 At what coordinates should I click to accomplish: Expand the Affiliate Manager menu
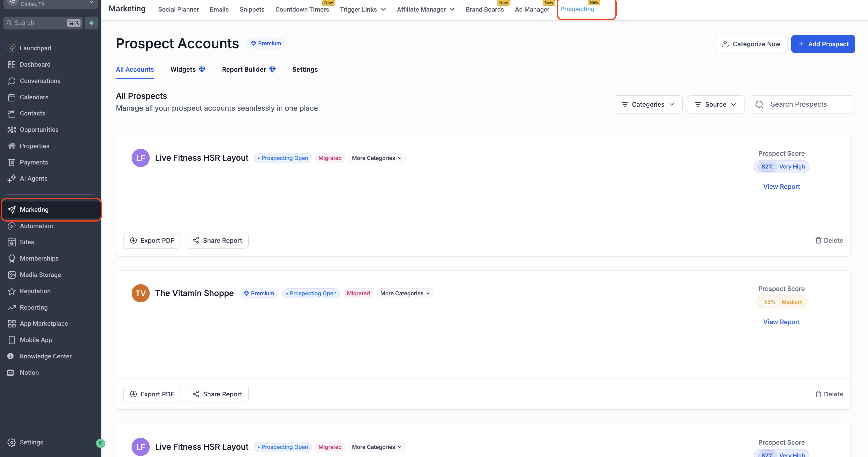coord(425,9)
